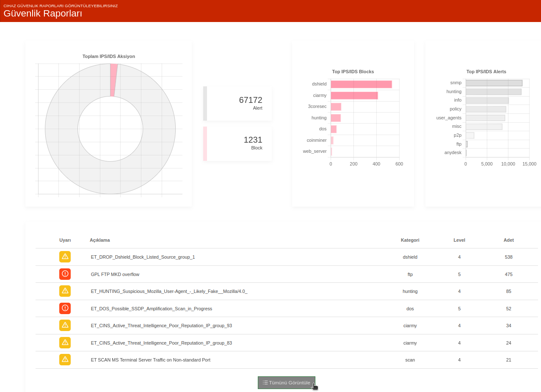541x392 pixels.
Task: Click red alert icon for ET_DOS SSDP row
Action: pos(65,308)
